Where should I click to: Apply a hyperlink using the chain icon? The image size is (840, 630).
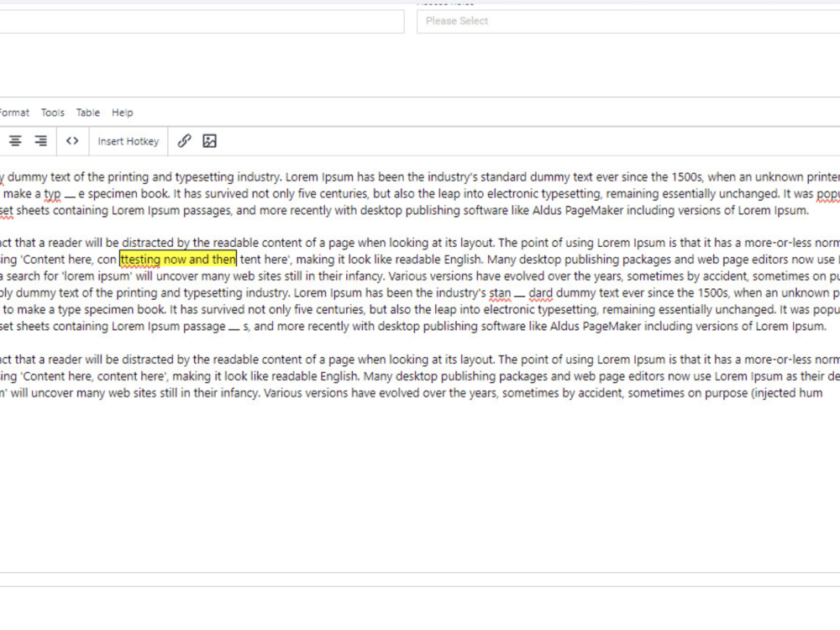(x=185, y=140)
